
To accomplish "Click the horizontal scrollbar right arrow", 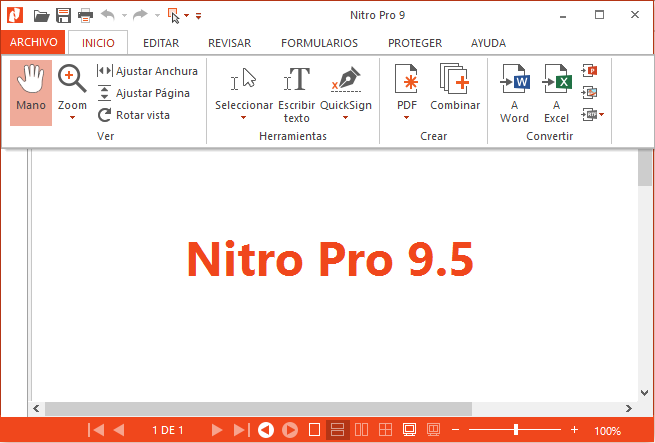I will 629,409.
